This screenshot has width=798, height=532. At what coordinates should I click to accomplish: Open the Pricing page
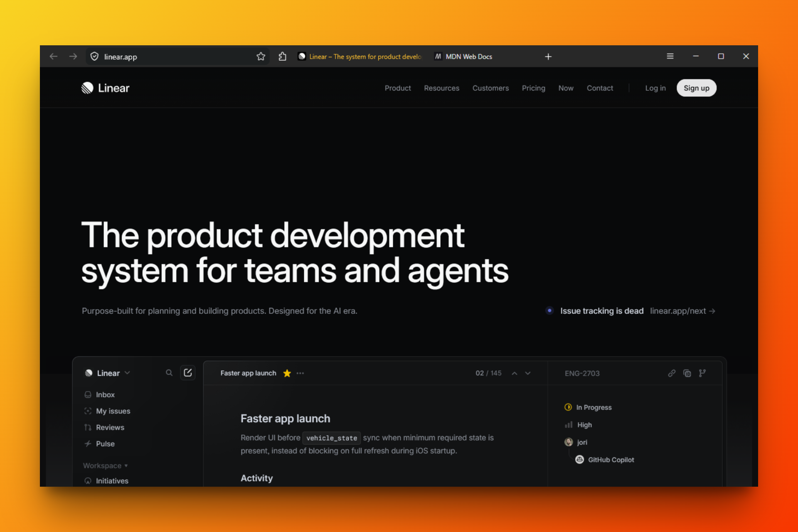(x=533, y=88)
